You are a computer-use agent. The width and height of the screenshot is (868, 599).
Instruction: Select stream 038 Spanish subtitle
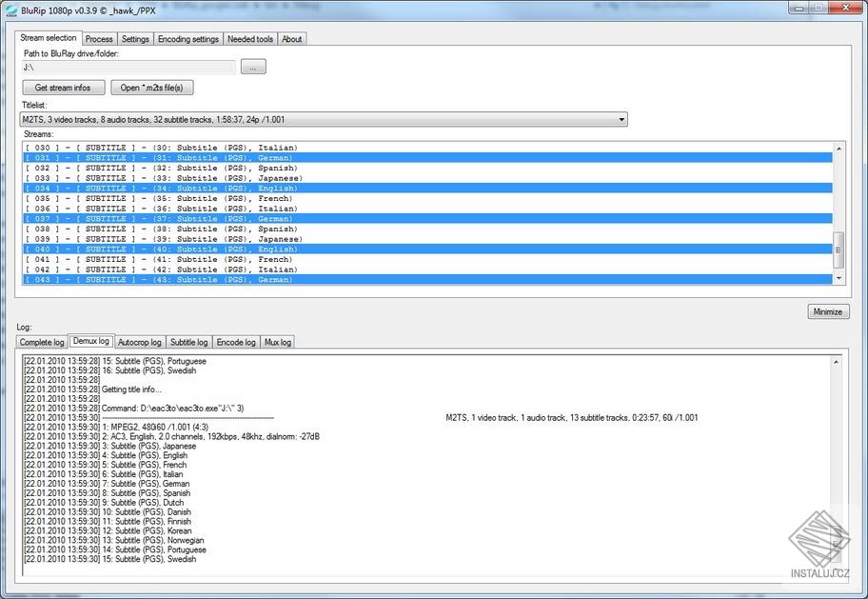pos(426,229)
